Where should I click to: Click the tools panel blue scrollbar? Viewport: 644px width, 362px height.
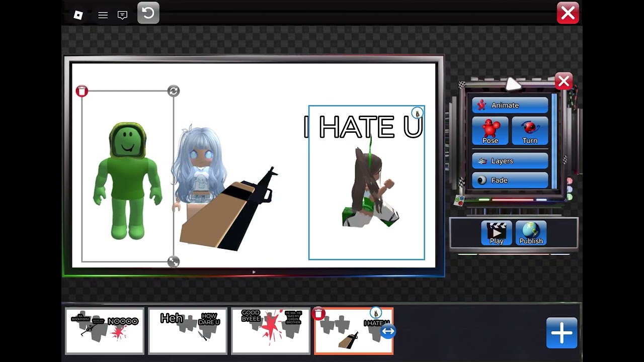tap(554, 141)
